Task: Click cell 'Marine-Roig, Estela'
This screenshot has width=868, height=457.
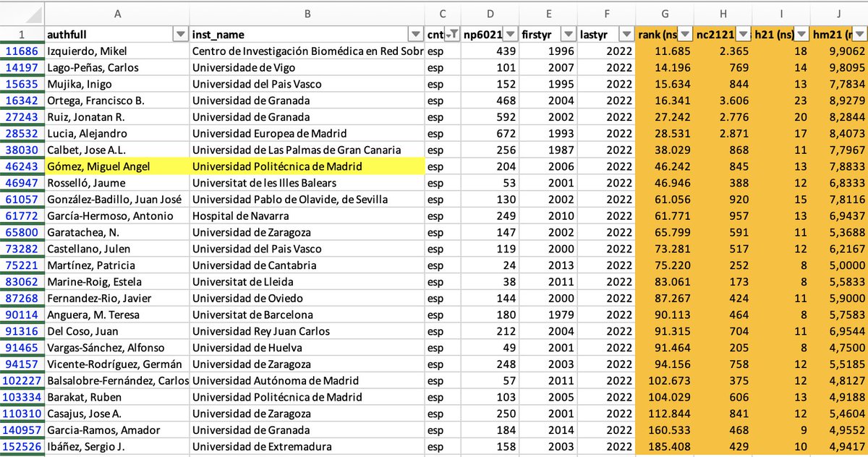Action: [x=117, y=281]
